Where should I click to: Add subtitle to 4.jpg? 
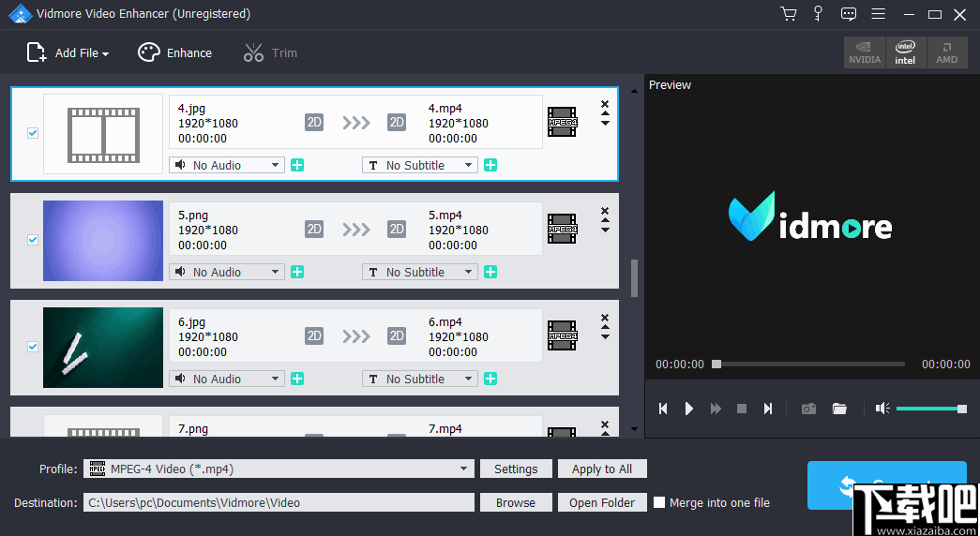pos(490,165)
